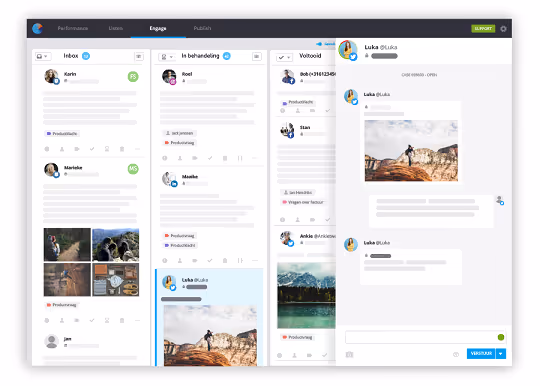Open the mountain lake photo on Ankie's card
The height and width of the screenshot is (386, 540).
click(x=306, y=295)
